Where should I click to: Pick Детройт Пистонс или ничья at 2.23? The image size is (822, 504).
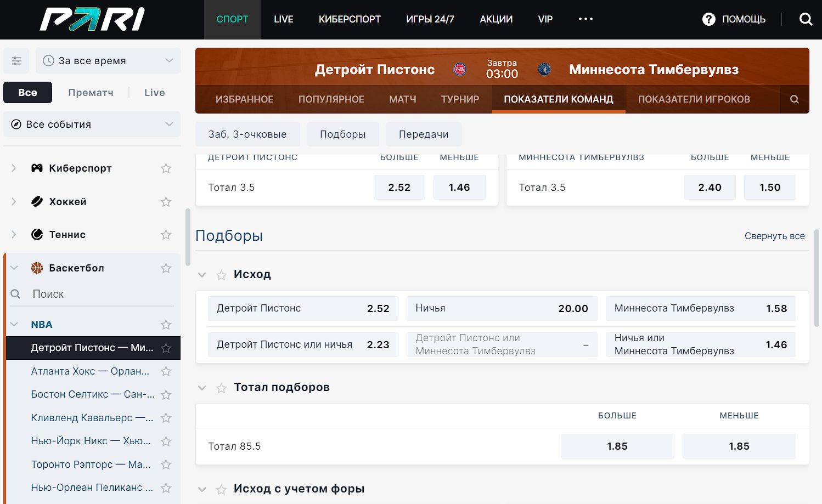tap(303, 345)
